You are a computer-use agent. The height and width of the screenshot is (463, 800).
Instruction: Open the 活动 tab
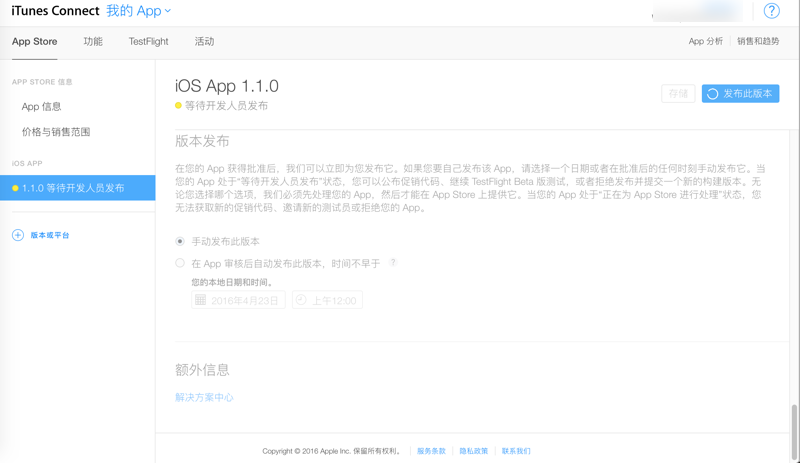(x=204, y=41)
